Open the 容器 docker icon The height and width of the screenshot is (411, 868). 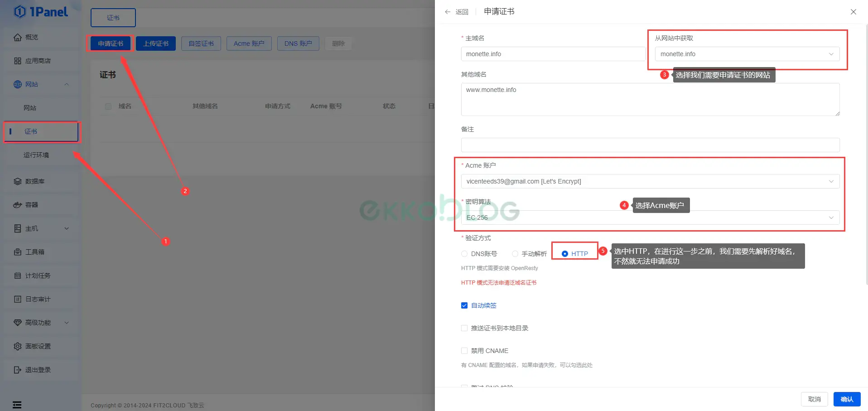tap(18, 205)
